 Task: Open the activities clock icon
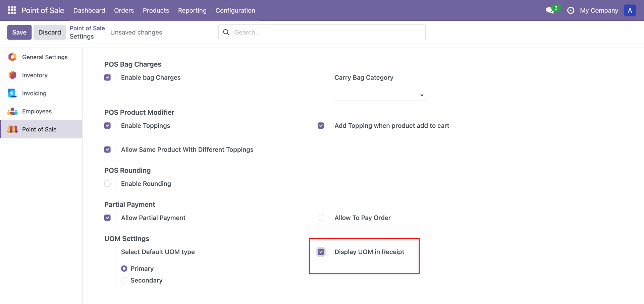click(570, 10)
